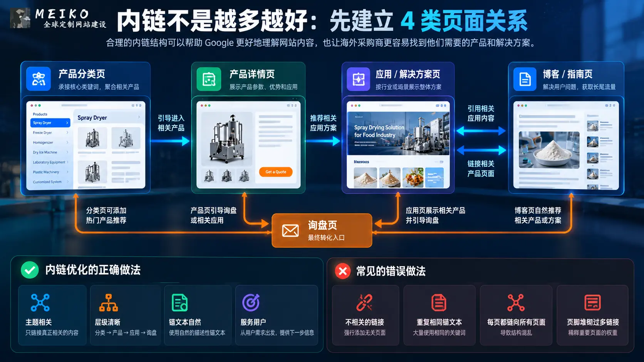Viewport: 644px width, 362px height.
Task: Click the 服务用户 target icon
Action: [x=251, y=302]
